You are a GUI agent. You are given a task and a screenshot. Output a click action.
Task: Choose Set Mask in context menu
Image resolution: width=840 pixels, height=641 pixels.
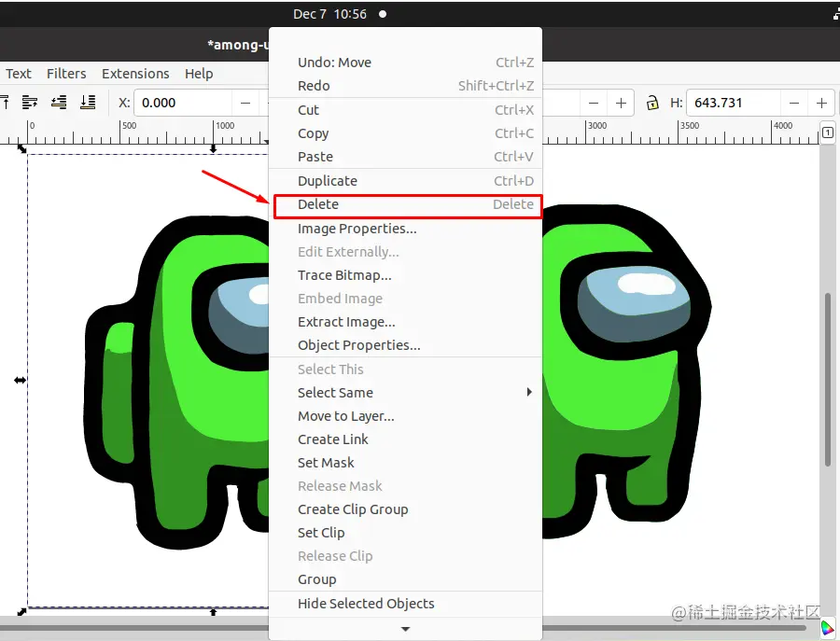pos(406,463)
